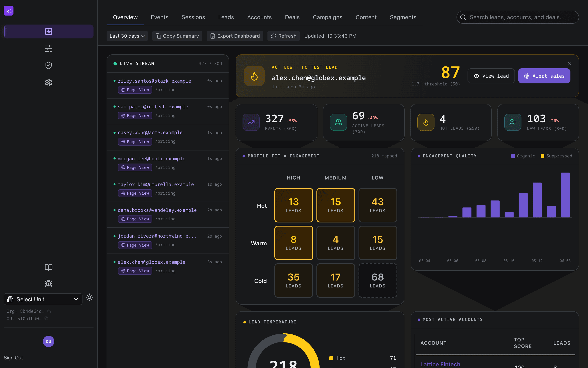Image resolution: width=588 pixels, height=368 pixels.
Task: Switch to the Events tab
Action: (x=159, y=17)
